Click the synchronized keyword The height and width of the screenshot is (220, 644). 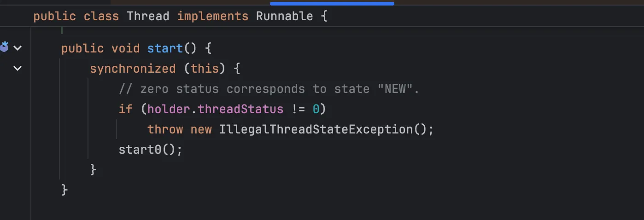click(x=133, y=69)
